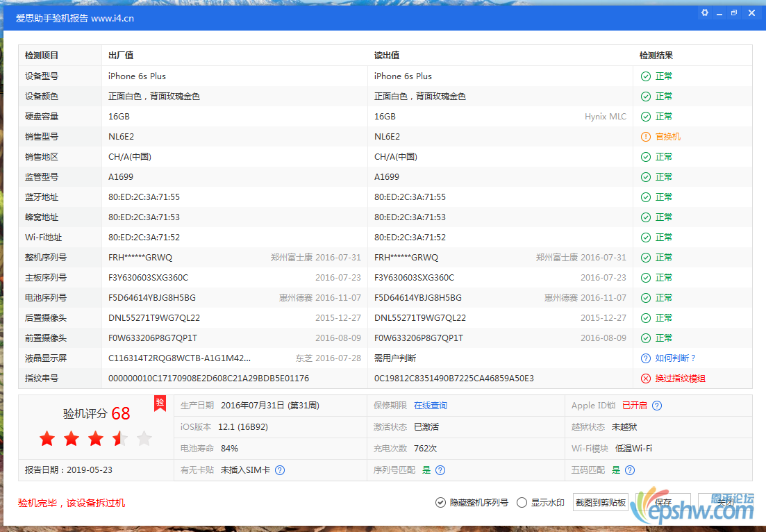Click 电池寿命 value 84%
Screen dimensions: 766x532
(230, 449)
